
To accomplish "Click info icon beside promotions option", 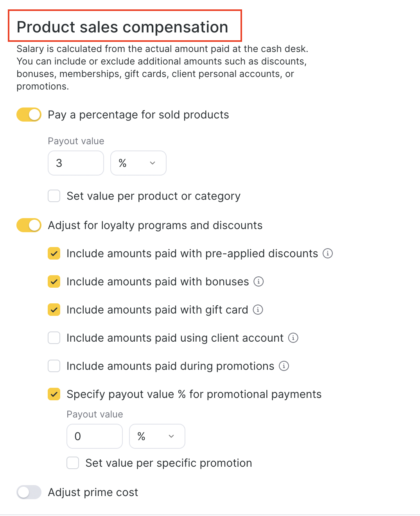I will click(284, 366).
